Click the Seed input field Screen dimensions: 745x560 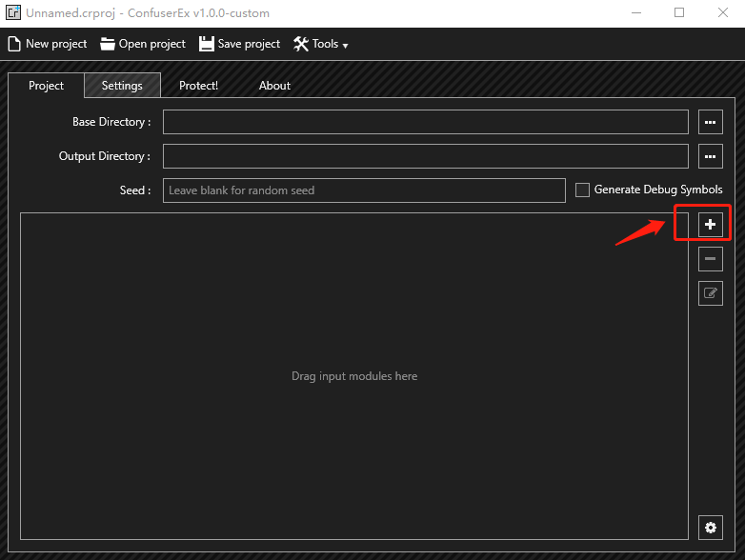364,190
